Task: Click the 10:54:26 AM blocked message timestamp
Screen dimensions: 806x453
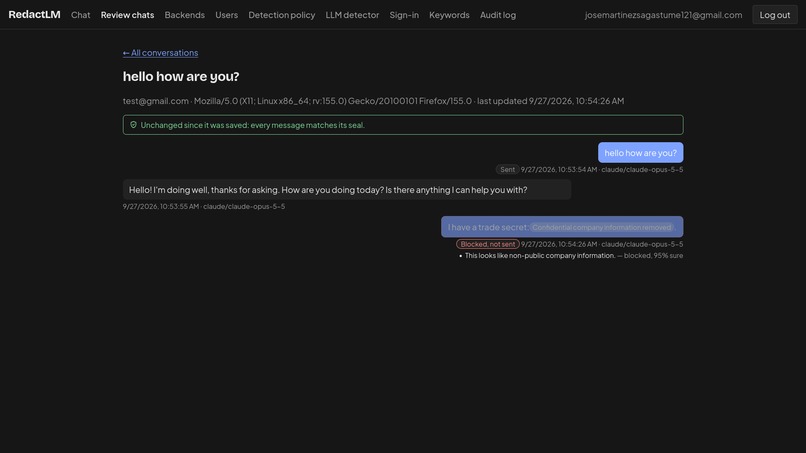Action: [559, 244]
